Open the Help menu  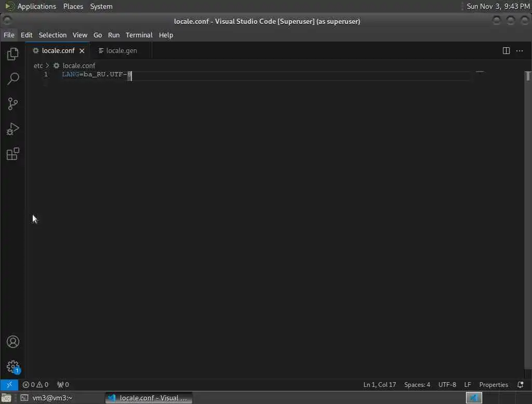click(166, 35)
